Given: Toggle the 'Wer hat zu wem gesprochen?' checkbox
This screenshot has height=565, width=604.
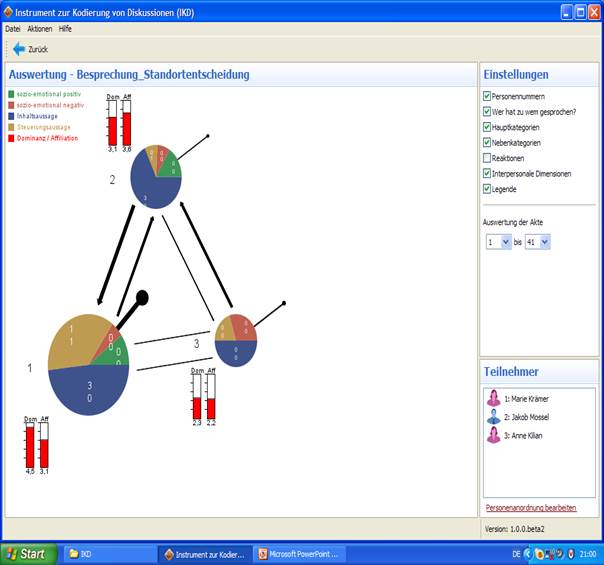Looking at the screenshot, I should (x=487, y=112).
